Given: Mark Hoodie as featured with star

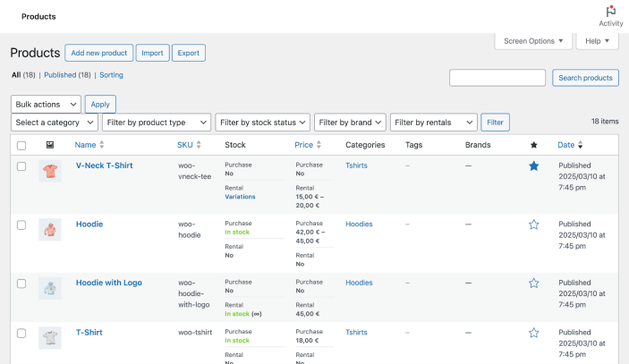Looking at the screenshot, I should point(534,224).
